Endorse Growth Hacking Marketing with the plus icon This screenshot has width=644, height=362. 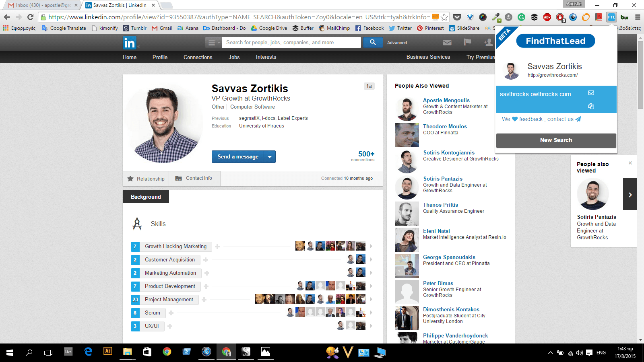pos(217,247)
